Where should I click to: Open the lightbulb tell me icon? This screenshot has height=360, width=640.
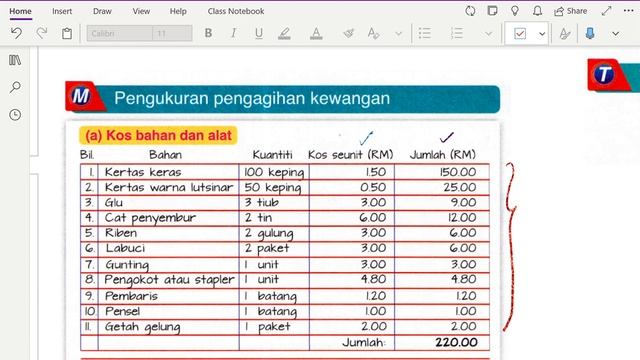point(515,11)
